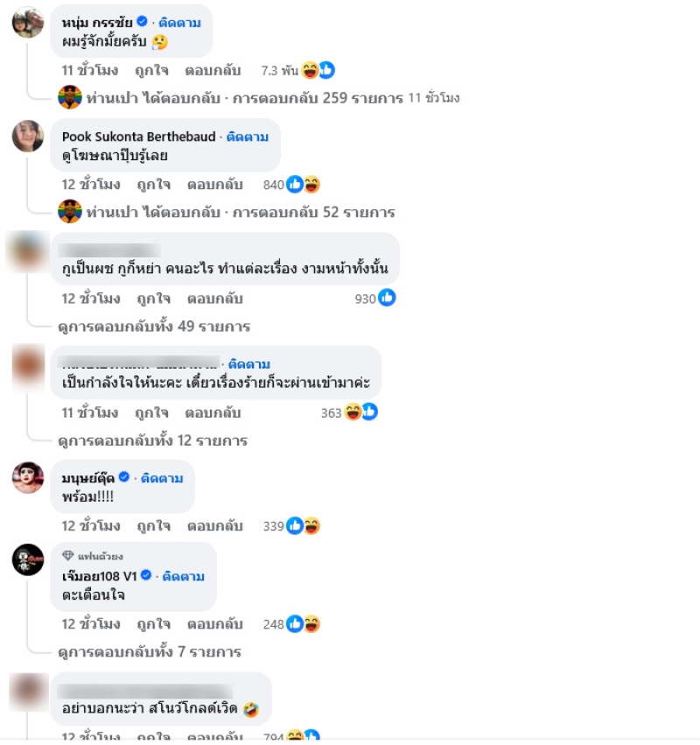Click Pook Sukonta Berthebaud's profile picture
Viewport: 700px width, 745px height.
pos(27,136)
